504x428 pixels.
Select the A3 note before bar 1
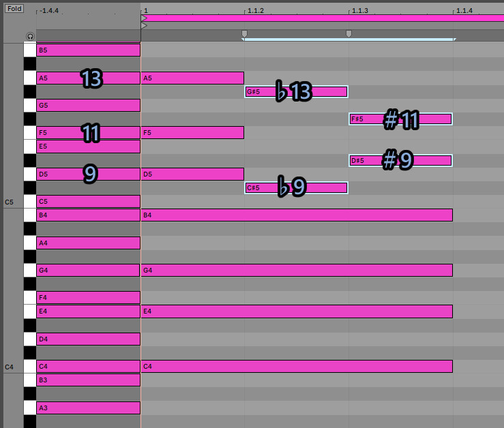89,408
